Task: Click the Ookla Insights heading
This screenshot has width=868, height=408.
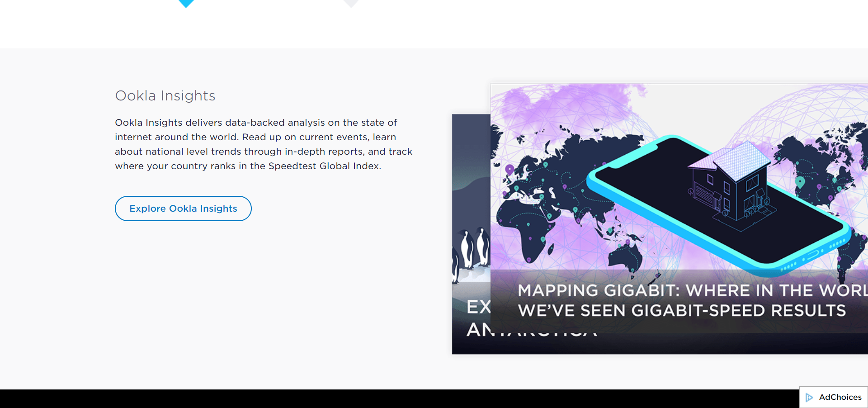Action: [x=165, y=95]
